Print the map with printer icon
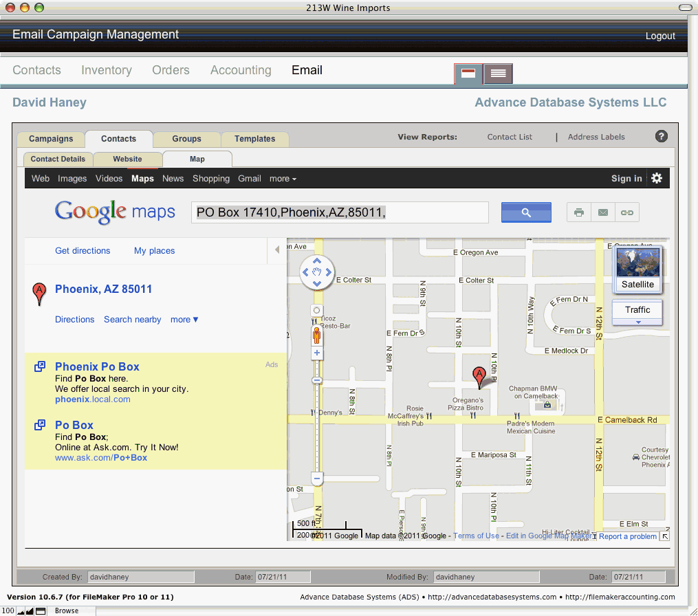 tap(579, 212)
